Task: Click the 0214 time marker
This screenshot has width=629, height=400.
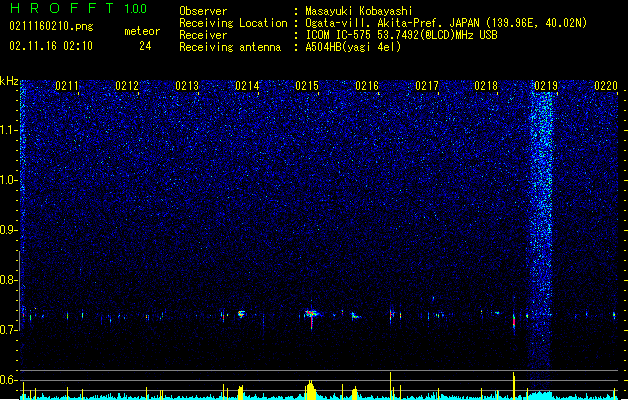Action: pos(247,86)
